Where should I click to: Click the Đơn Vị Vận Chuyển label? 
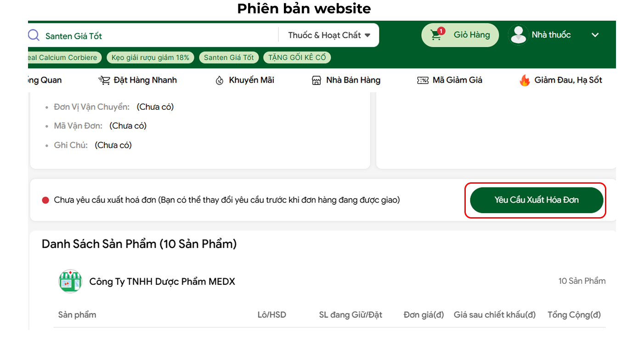[92, 107]
